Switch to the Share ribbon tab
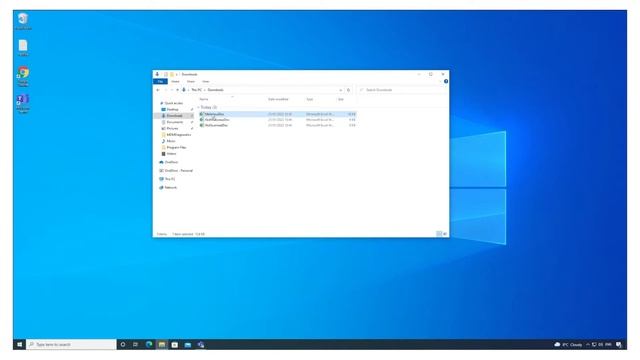The width and height of the screenshot is (640, 360). [191, 82]
